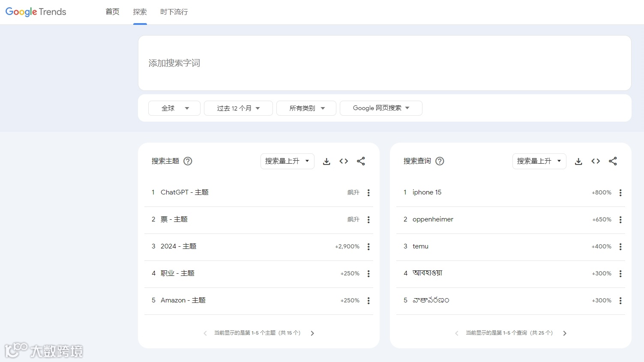The height and width of the screenshot is (362, 644).
Task: Focus the 添加搜索字词 search field
Action: pyautogui.click(x=384, y=63)
